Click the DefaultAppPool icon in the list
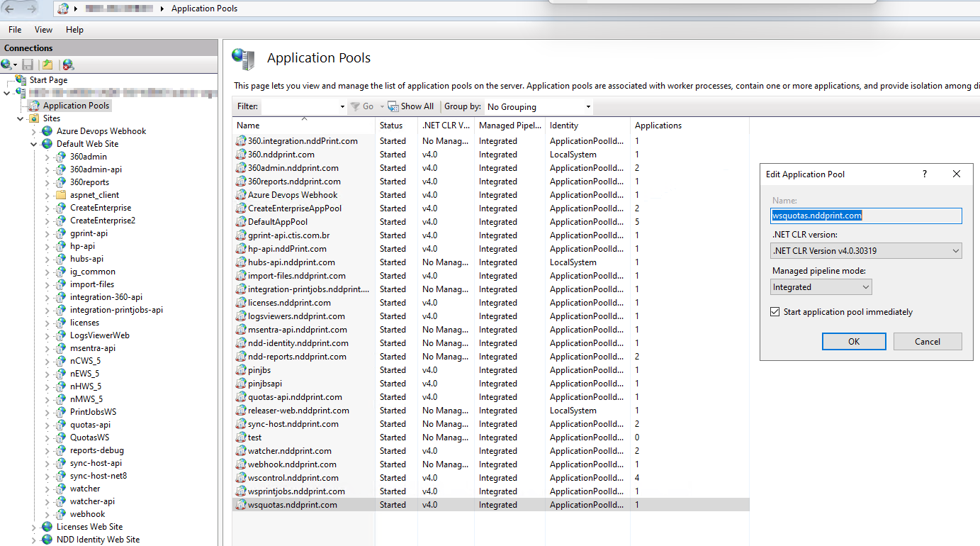 [x=241, y=222]
